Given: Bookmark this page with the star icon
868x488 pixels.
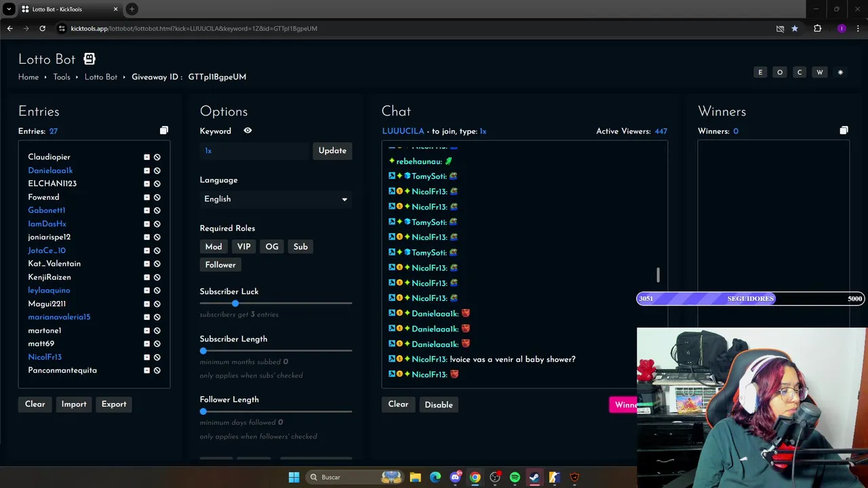Looking at the screenshot, I should (795, 28).
